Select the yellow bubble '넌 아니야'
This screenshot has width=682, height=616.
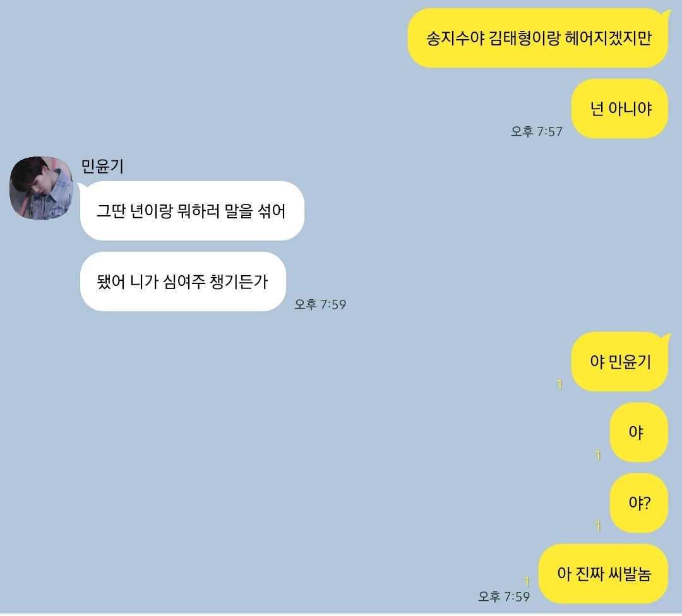coord(620,109)
